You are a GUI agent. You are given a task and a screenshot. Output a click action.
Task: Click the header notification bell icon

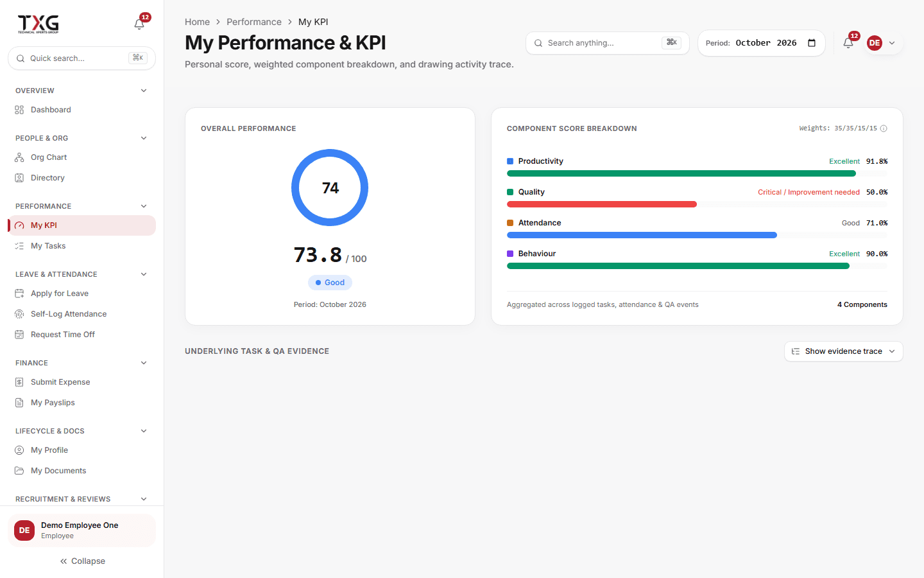click(848, 43)
